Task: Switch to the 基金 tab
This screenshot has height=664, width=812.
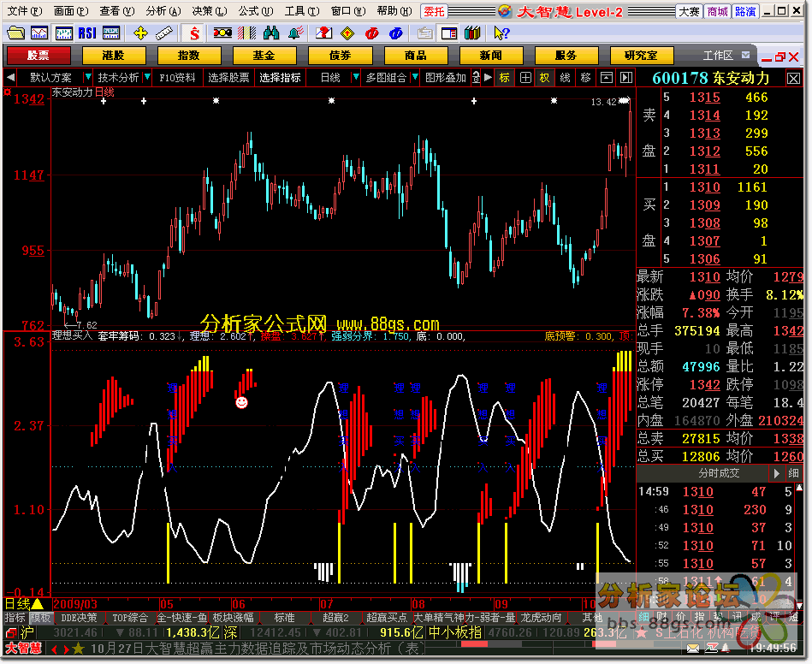Action: (x=264, y=56)
